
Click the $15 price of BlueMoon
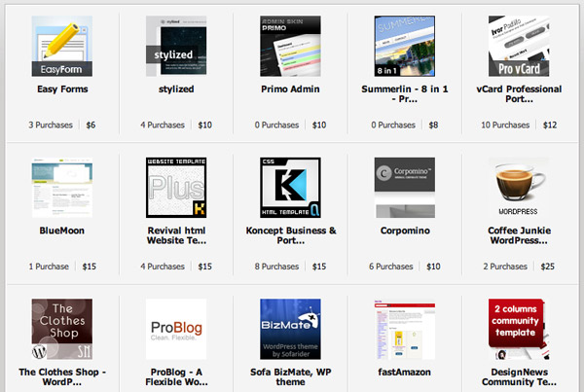89,267
